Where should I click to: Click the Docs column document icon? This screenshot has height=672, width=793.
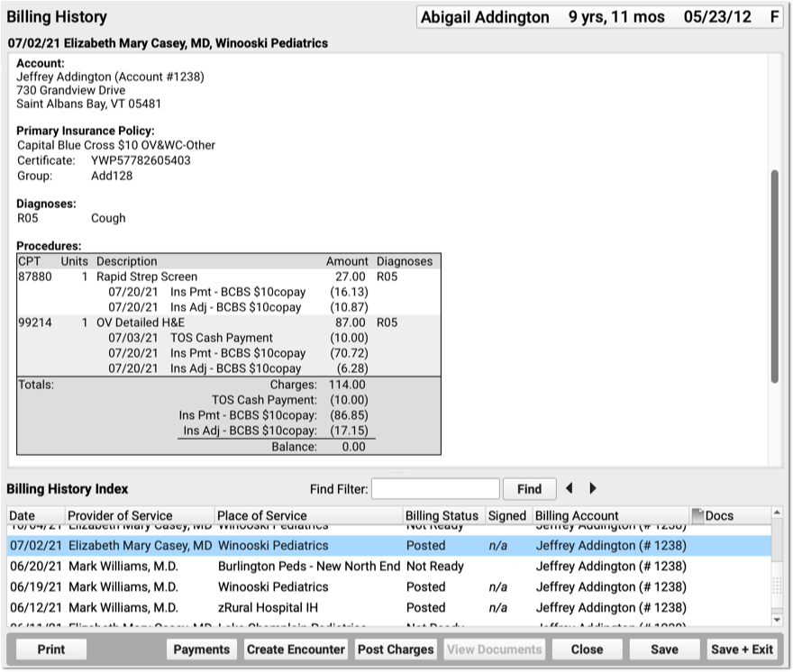tap(697, 516)
